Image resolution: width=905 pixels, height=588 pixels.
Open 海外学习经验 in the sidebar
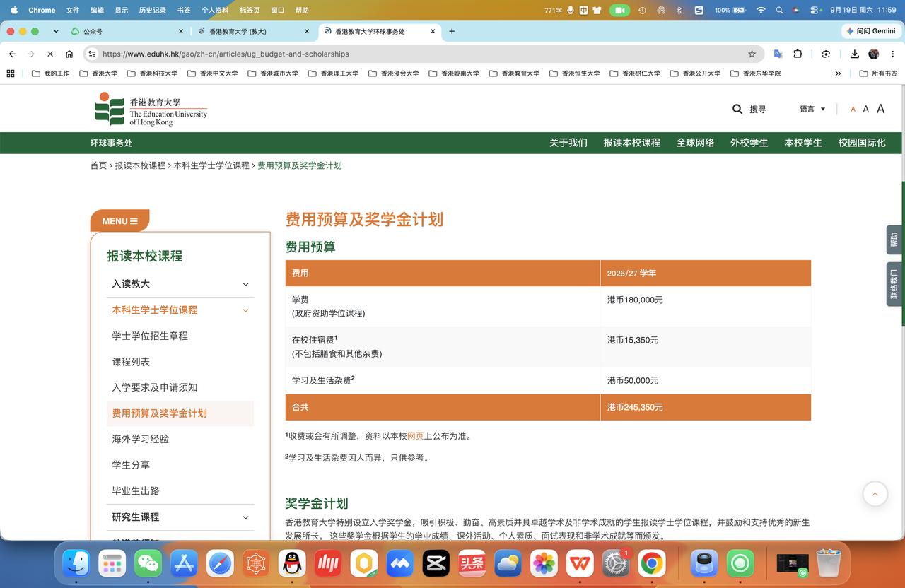[141, 439]
